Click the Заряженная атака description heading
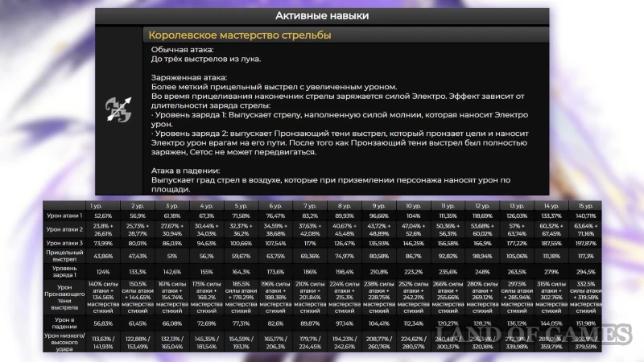This screenshot has width=644, height=362. (187, 77)
